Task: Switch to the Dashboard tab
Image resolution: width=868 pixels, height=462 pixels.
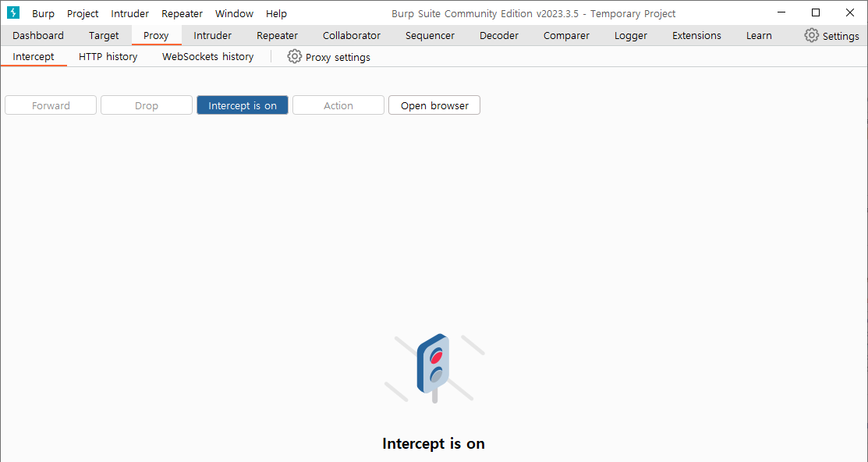Action: [38, 35]
